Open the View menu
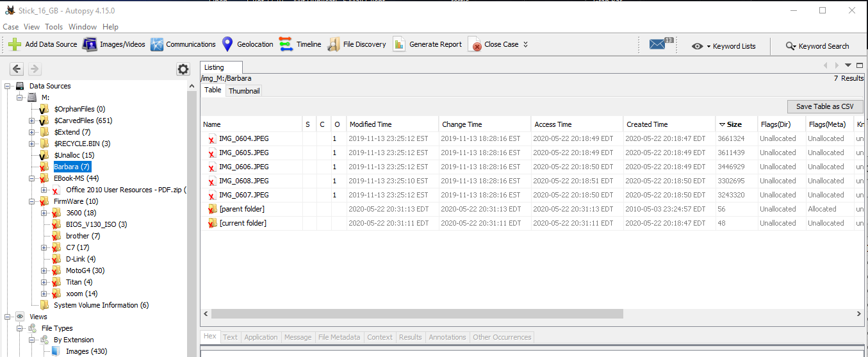This screenshot has width=868, height=357. (x=32, y=27)
